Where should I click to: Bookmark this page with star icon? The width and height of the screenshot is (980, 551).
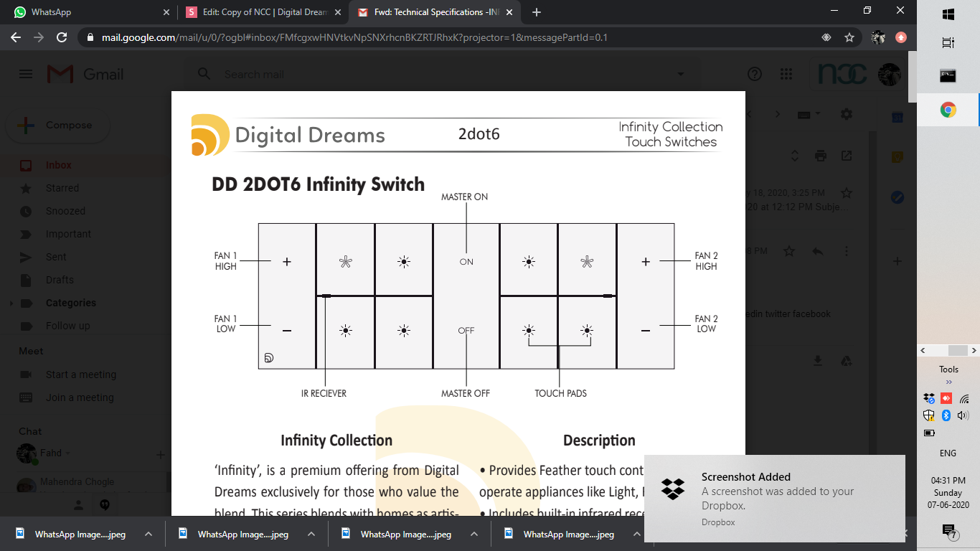(x=849, y=37)
